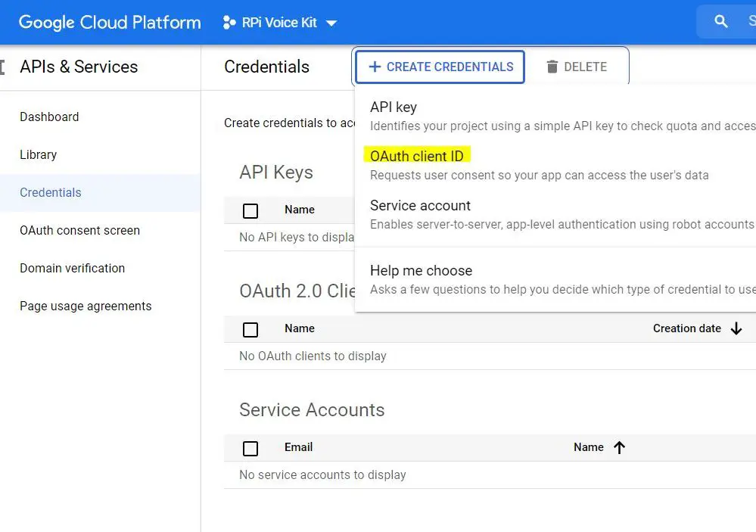
Task: Click the RPi Voice Kit project icon
Action: pos(229,22)
